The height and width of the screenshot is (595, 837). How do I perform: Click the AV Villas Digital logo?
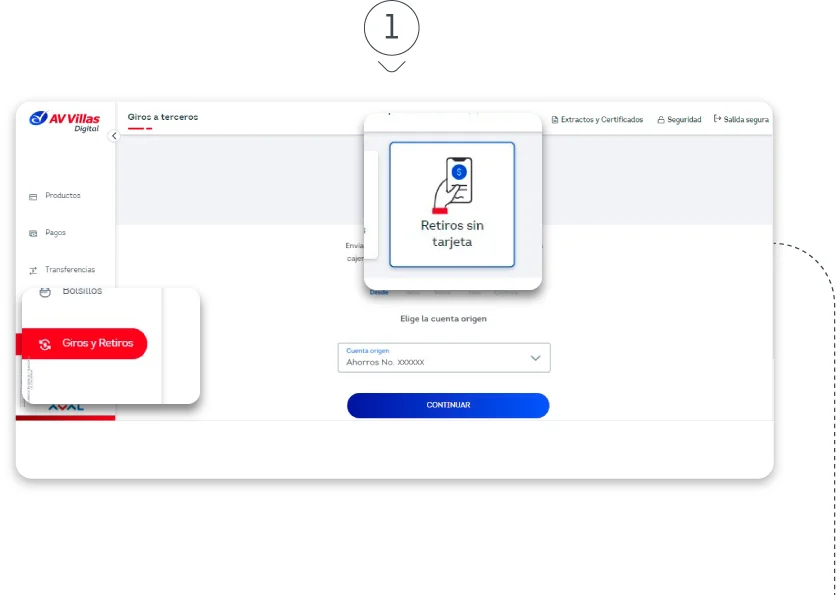tap(65, 121)
